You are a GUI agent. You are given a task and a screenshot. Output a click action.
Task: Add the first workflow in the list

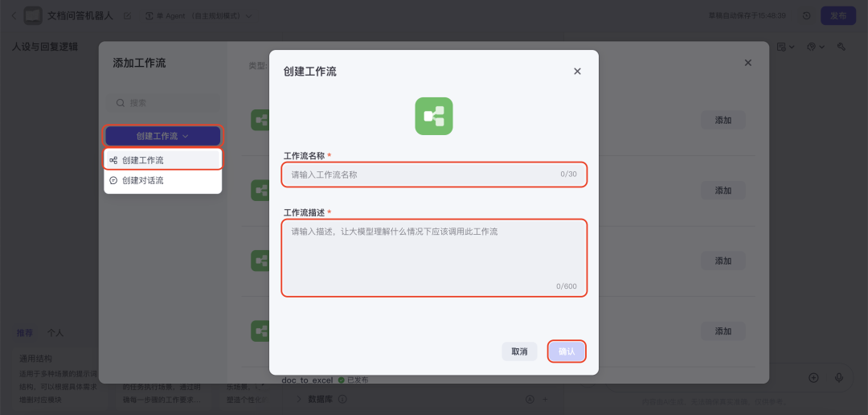coord(723,120)
